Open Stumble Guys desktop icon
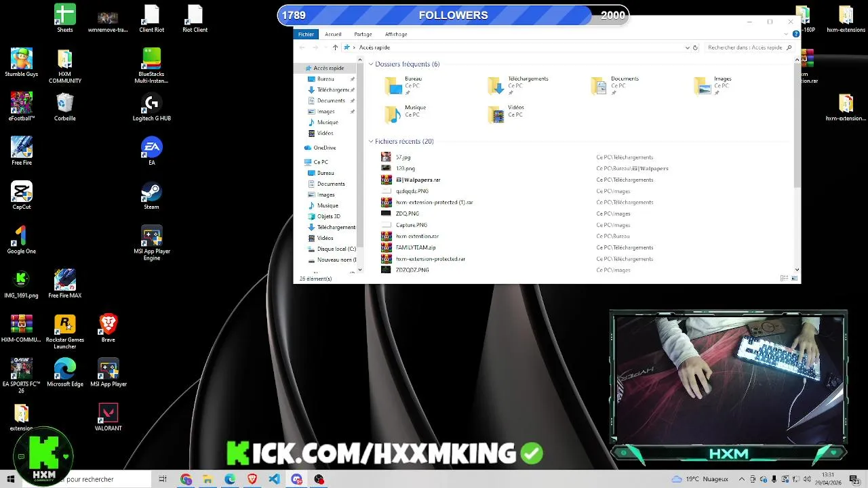 tap(22, 63)
